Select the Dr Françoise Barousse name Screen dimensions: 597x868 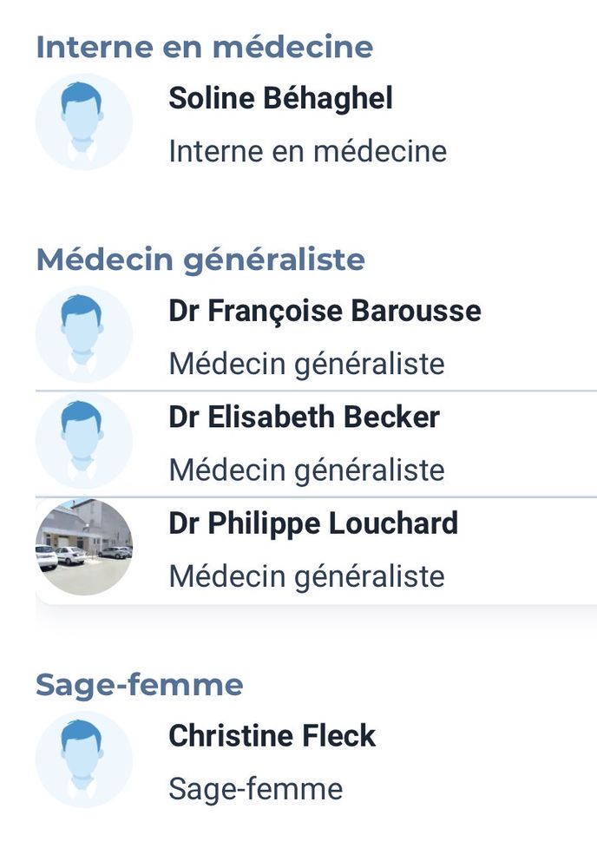click(325, 311)
